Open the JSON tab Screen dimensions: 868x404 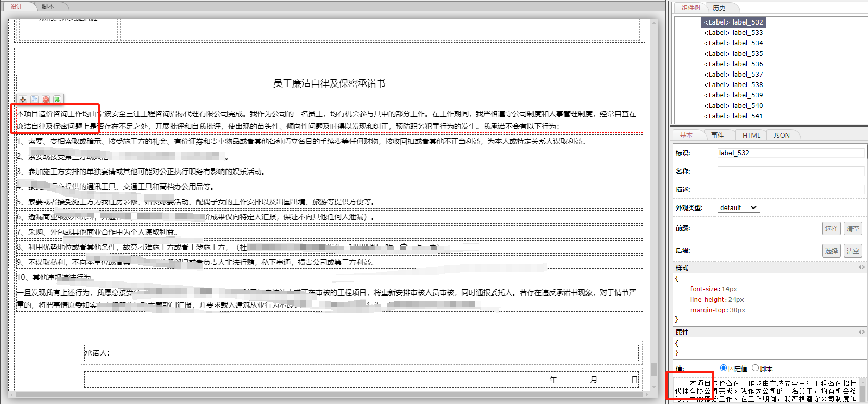click(x=782, y=136)
